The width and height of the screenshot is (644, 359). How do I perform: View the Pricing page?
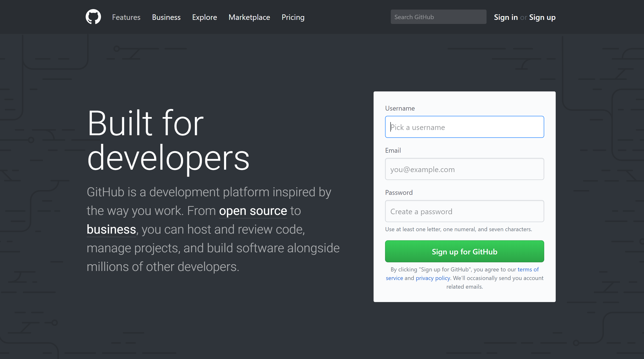[x=293, y=17]
